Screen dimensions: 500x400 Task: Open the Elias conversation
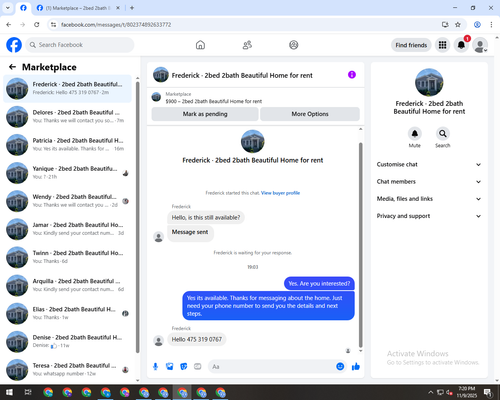[x=67, y=313]
